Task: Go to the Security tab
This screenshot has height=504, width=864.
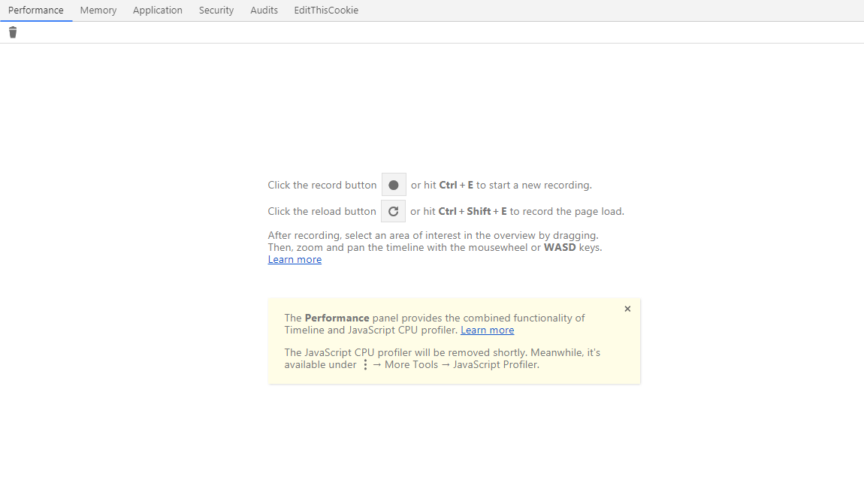Action: [216, 11]
